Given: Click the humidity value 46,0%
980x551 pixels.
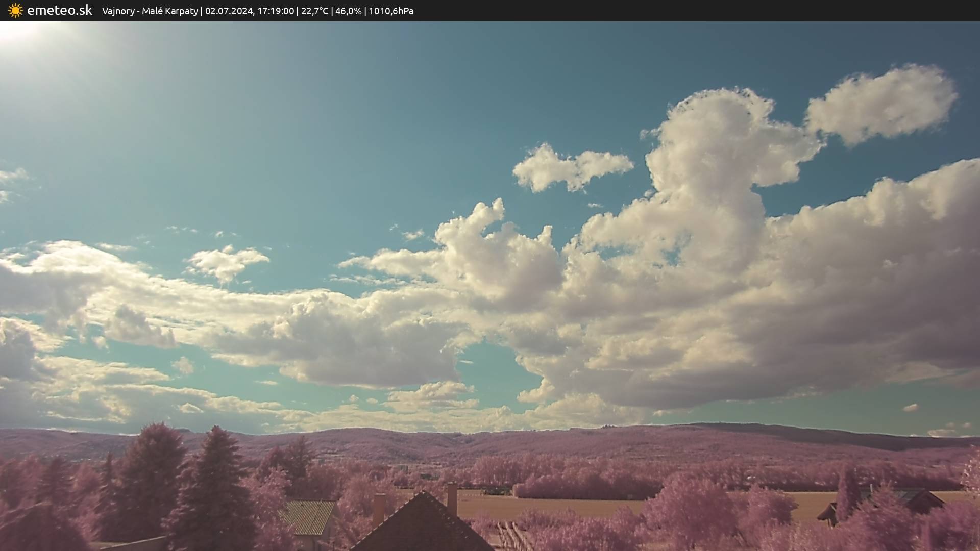Looking at the screenshot, I should pyautogui.click(x=348, y=11).
